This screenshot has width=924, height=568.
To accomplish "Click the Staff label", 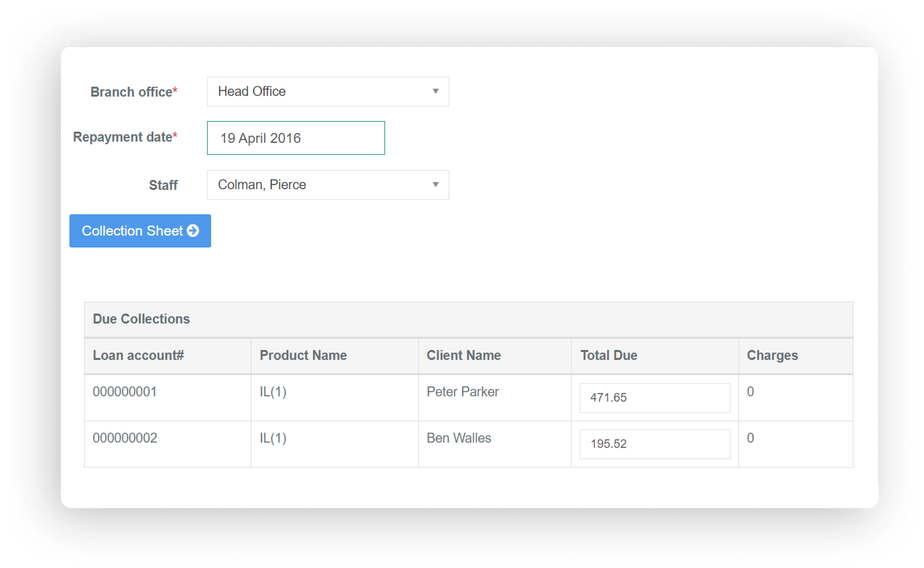I will pyautogui.click(x=163, y=185).
